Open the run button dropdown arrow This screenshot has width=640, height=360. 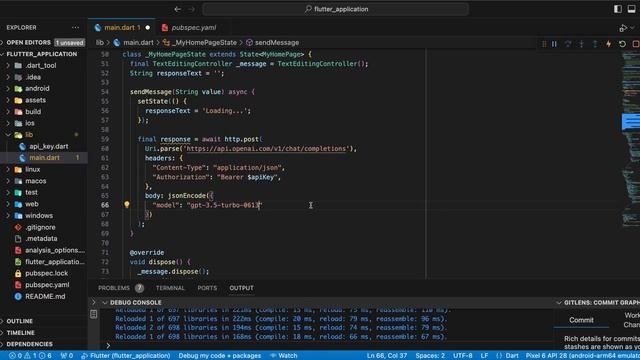click(632, 28)
